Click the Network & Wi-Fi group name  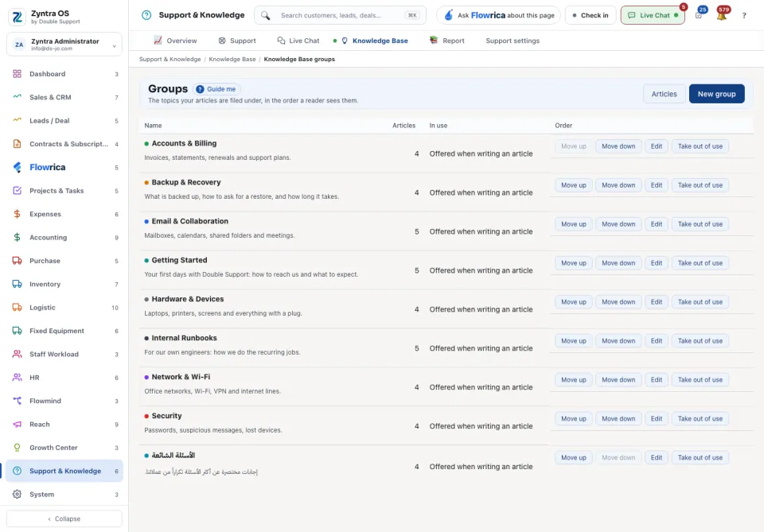click(181, 377)
